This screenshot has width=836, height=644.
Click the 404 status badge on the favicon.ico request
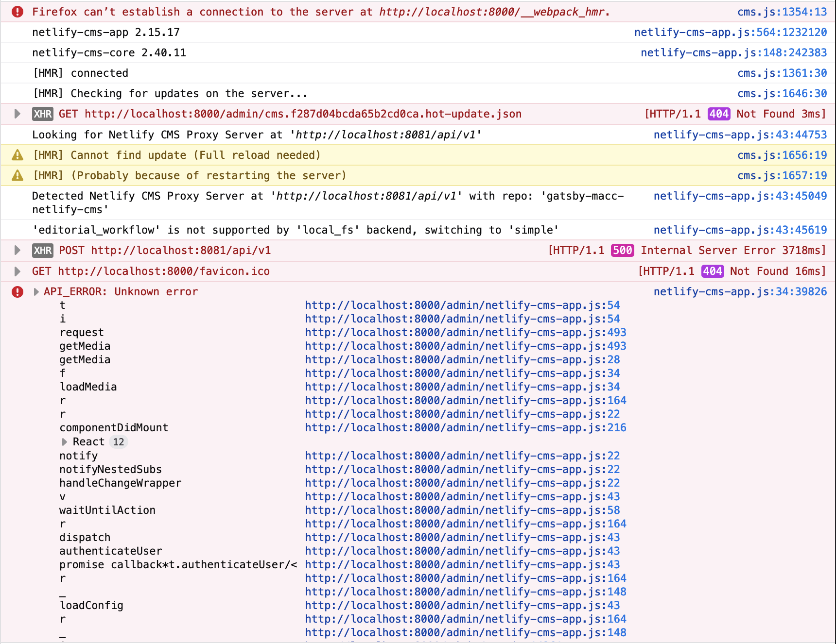[713, 271]
